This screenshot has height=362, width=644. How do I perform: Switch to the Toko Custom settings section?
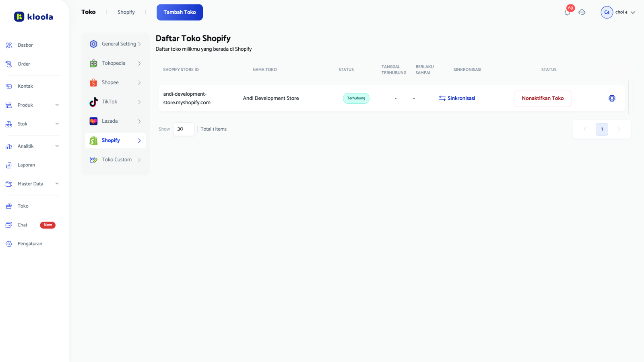(x=117, y=159)
